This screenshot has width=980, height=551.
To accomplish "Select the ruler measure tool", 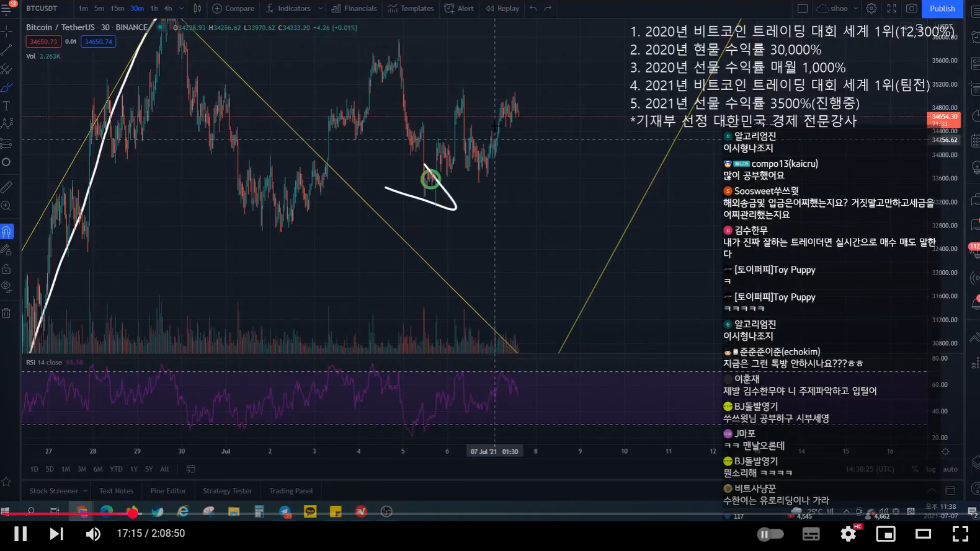I will click(x=7, y=187).
